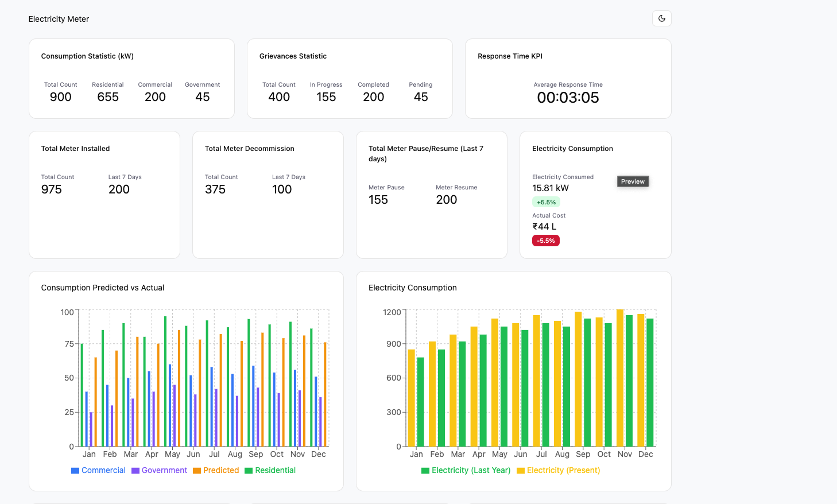Toggle the Commercial series in the legend

105,470
